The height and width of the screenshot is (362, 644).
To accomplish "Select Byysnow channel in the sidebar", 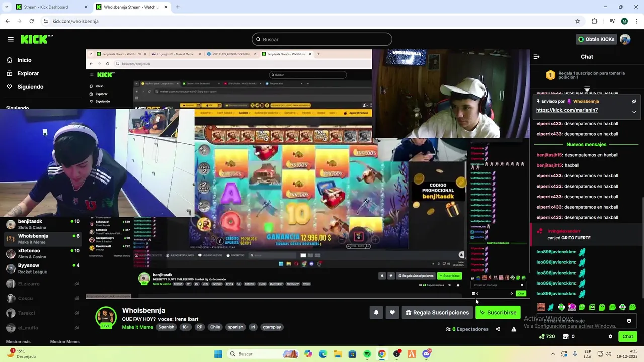I will click(43, 268).
